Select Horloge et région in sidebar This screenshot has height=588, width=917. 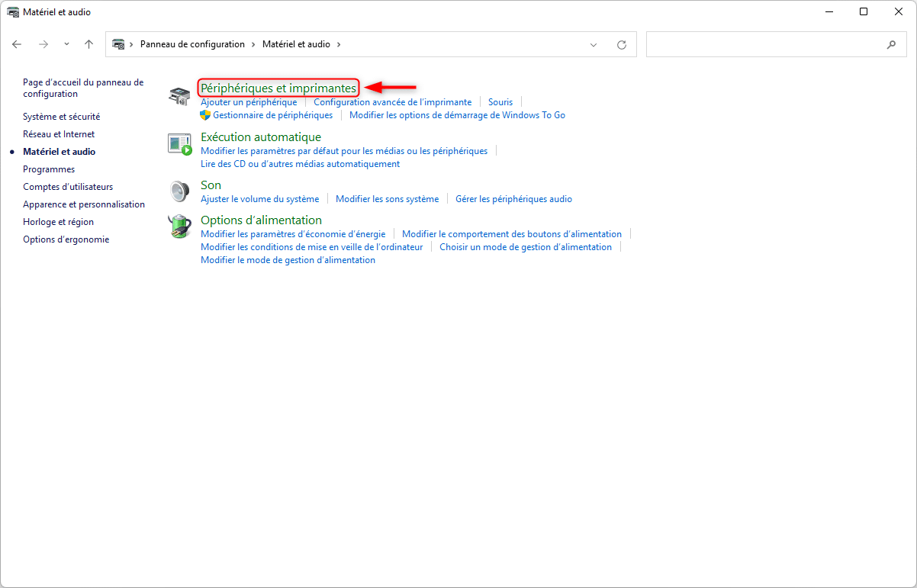coord(58,222)
